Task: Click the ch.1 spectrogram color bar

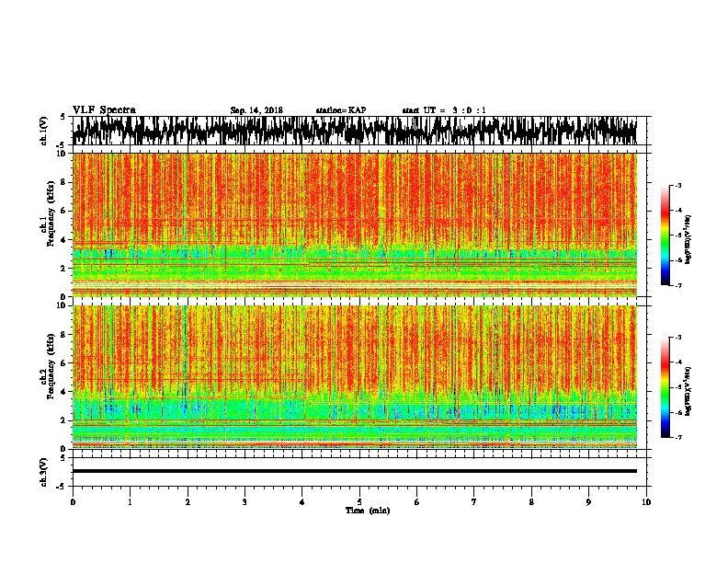Action: pyautogui.click(x=665, y=236)
